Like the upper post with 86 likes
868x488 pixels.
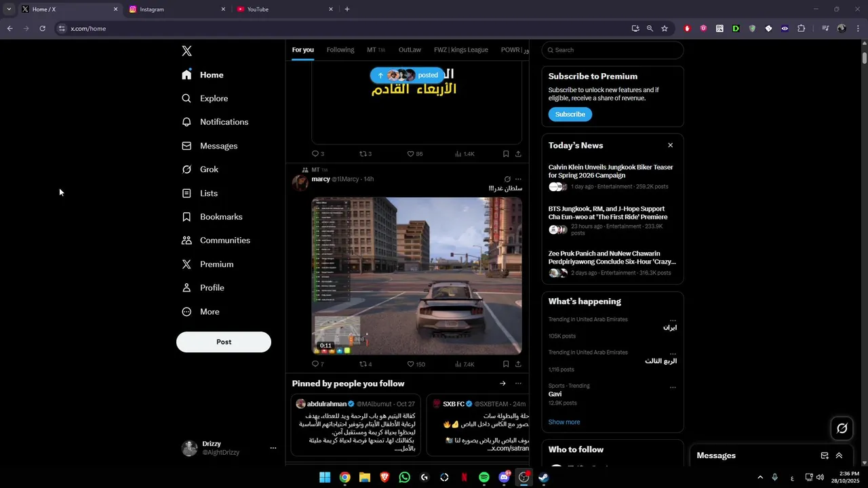[x=414, y=154]
